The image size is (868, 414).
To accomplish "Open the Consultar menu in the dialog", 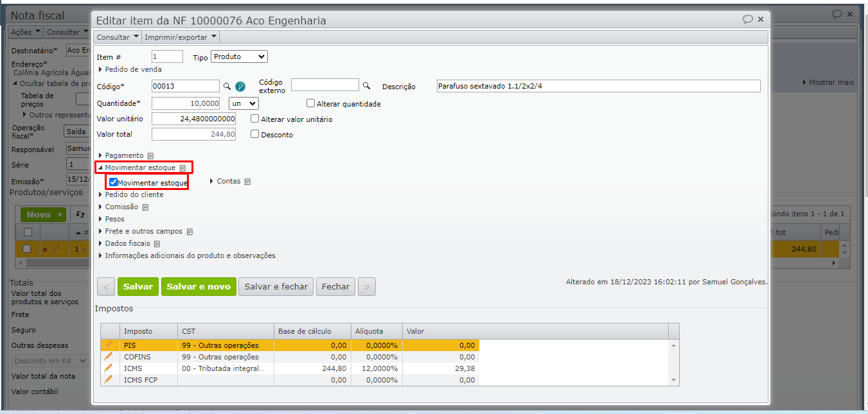I will coord(118,37).
